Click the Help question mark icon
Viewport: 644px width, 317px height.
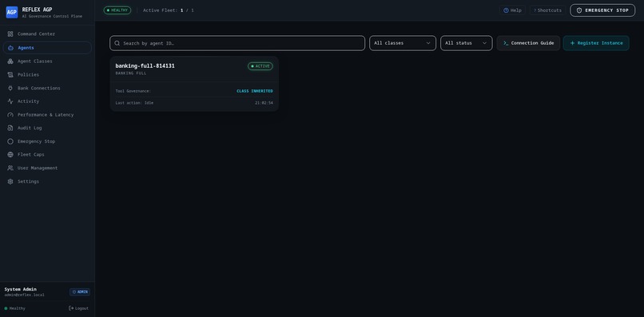(x=506, y=10)
